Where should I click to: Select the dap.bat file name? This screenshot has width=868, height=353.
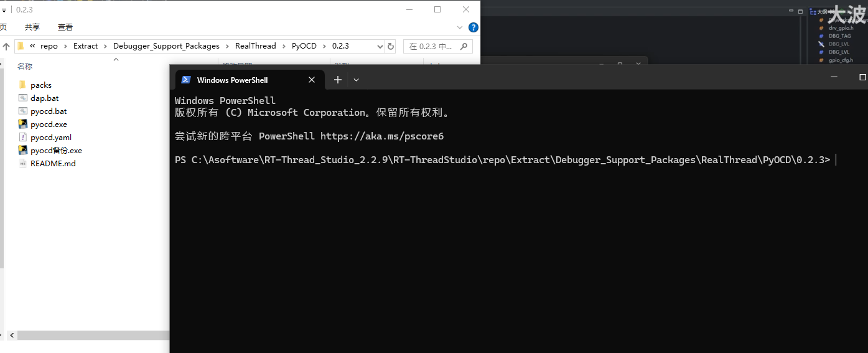[45, 98]
